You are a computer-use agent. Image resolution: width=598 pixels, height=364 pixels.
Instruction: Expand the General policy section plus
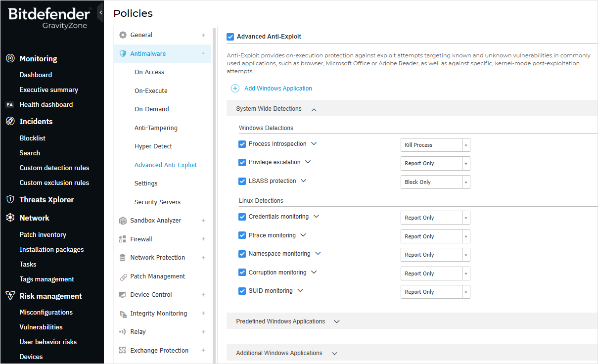click(x=203, y=35)
